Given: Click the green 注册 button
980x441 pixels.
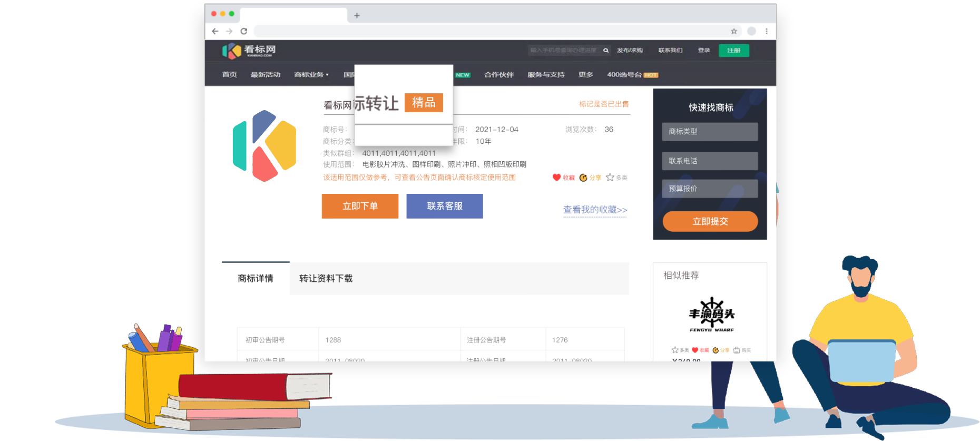Looking at the screenshot, I should tap(734, 51).
